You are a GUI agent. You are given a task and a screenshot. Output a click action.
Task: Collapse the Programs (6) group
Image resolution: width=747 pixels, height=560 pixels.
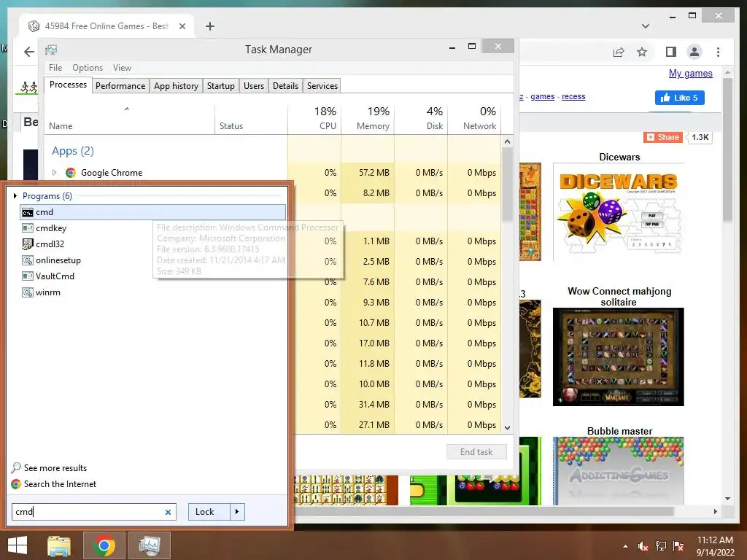[15, 195]
